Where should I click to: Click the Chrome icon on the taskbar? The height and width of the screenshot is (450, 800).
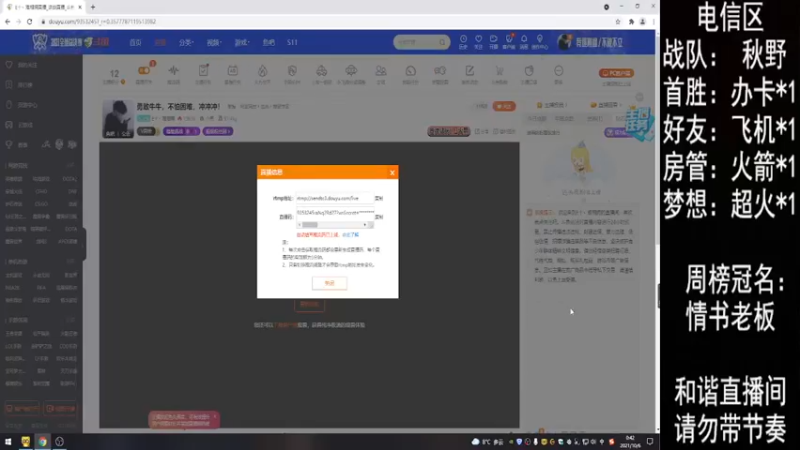(42, 442)
